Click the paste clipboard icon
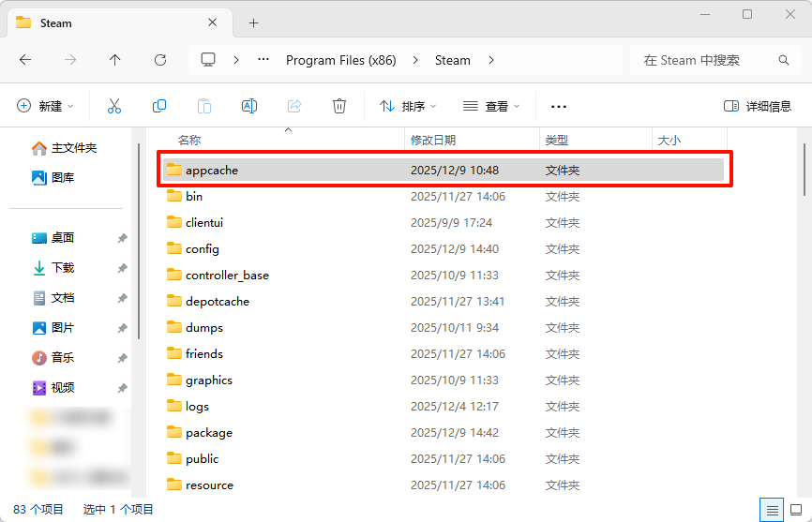 click(x=204, y=106)
